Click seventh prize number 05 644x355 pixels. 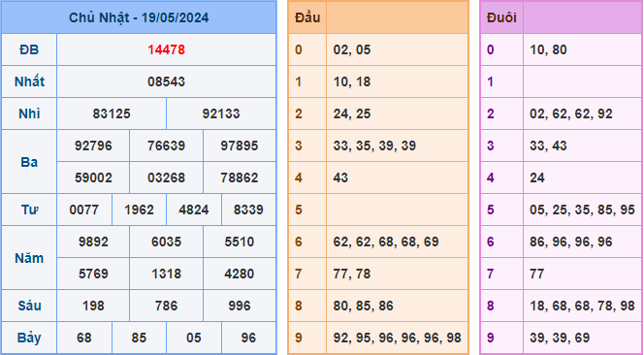[194, 339]
